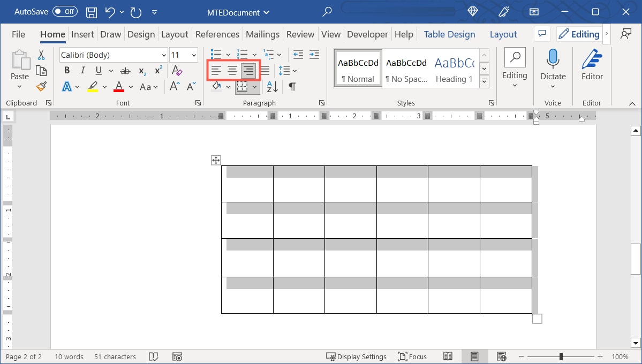Switch to the Table Design tab
The width and height of the screenshot is (642, 364).
449,34
